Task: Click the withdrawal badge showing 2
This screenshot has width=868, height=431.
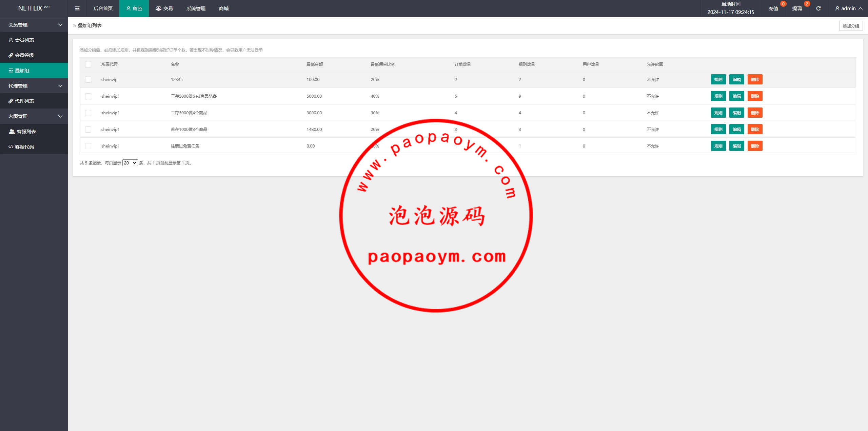Action: 807,4
